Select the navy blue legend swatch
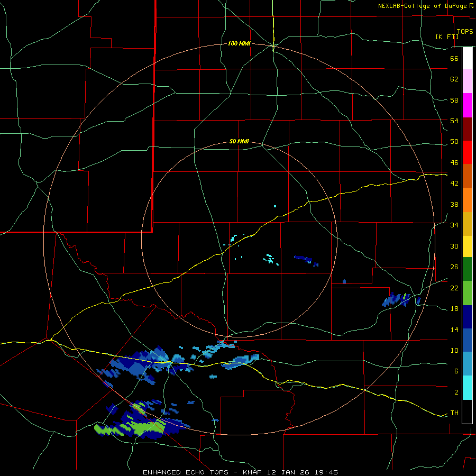Image resolution: width=476 pixels, height=476 pixels. pyautogui.click(x=467, y=317)
